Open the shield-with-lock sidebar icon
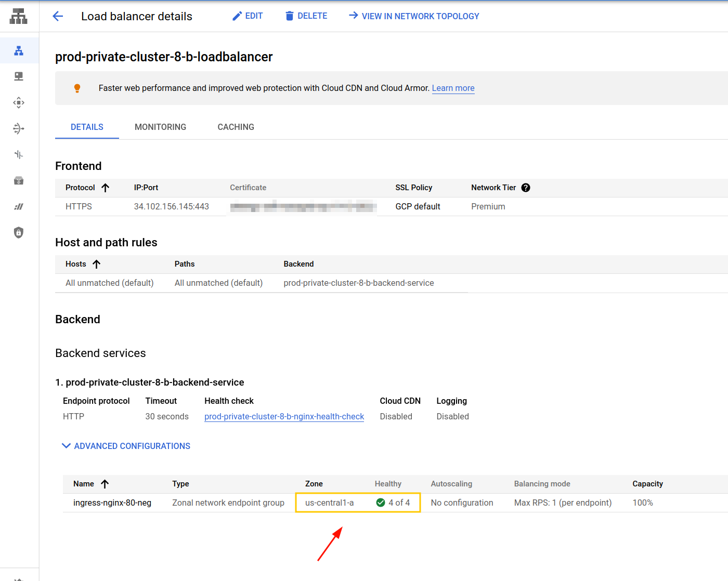Viewport: 728px width, 581px height. click(19, 232)
